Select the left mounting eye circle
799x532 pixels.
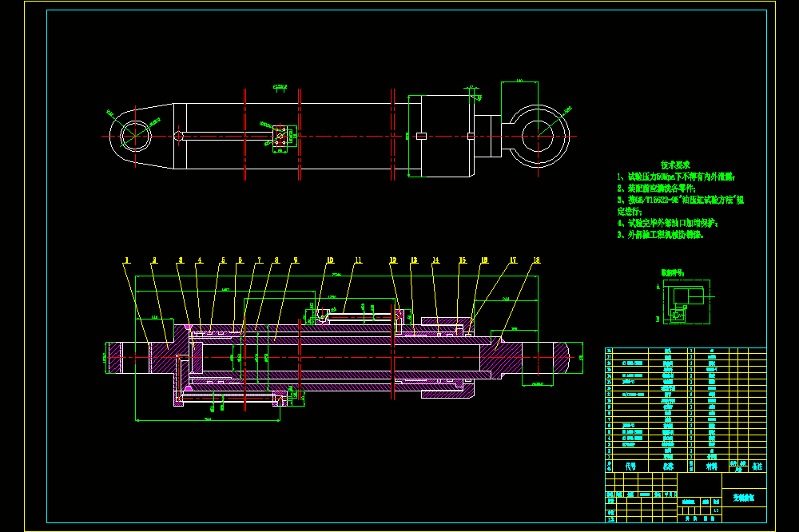pos(136,136)
